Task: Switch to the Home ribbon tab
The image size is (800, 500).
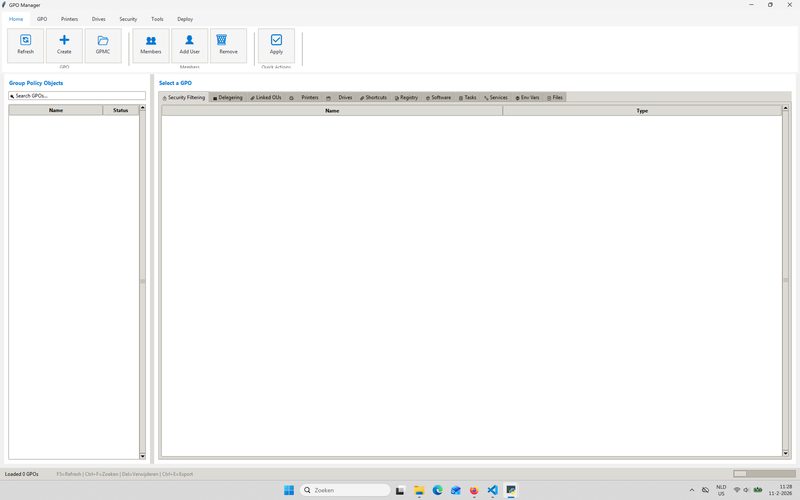Action: (16, 19)
